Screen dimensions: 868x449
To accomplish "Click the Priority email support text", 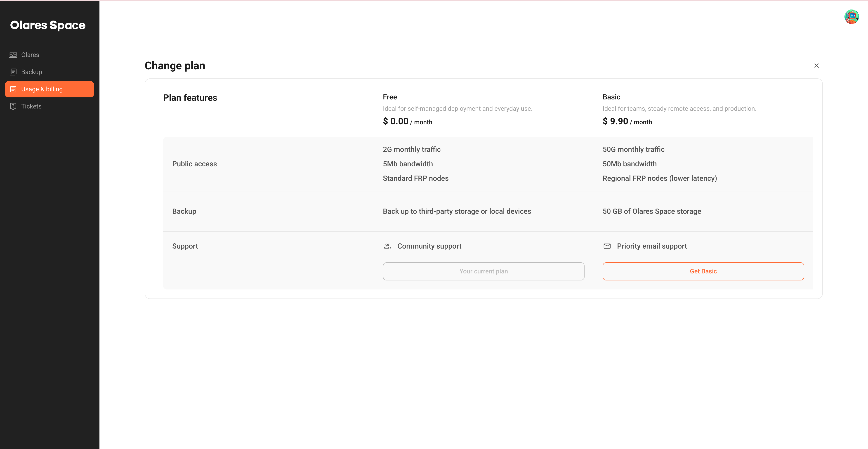I will click(x=652, y=246).
